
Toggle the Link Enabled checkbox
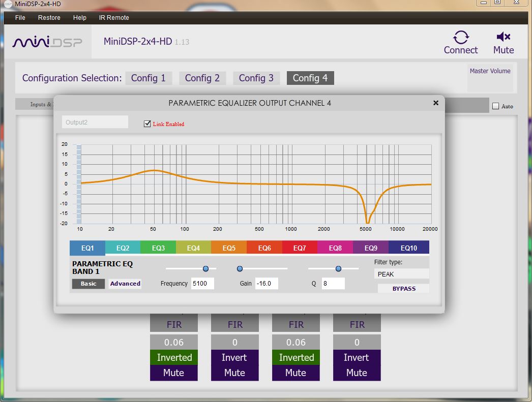pyautogui.click(x=147, y=123)
